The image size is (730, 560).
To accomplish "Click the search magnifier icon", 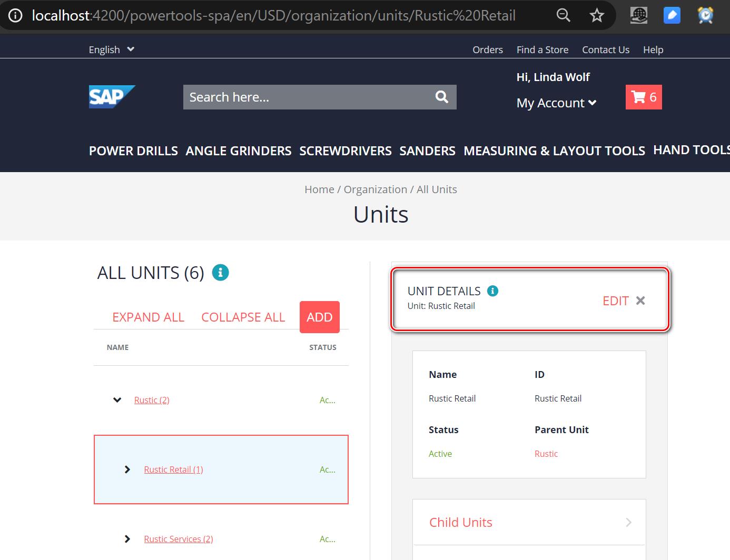I will [442, 97].
